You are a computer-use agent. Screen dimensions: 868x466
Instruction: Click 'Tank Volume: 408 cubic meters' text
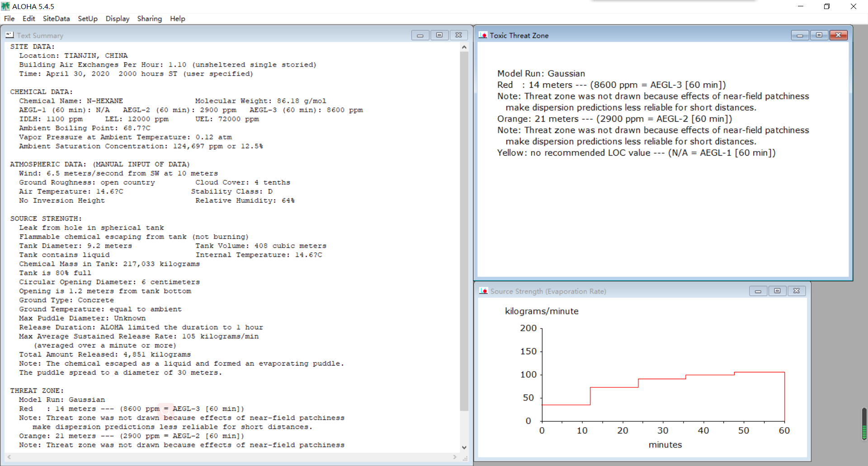coord(261,246)
